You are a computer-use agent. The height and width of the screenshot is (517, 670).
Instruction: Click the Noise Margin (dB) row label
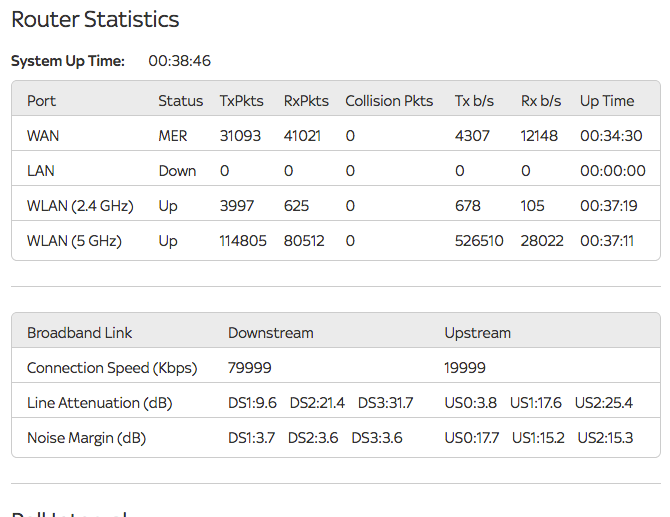tap(87, 438)
